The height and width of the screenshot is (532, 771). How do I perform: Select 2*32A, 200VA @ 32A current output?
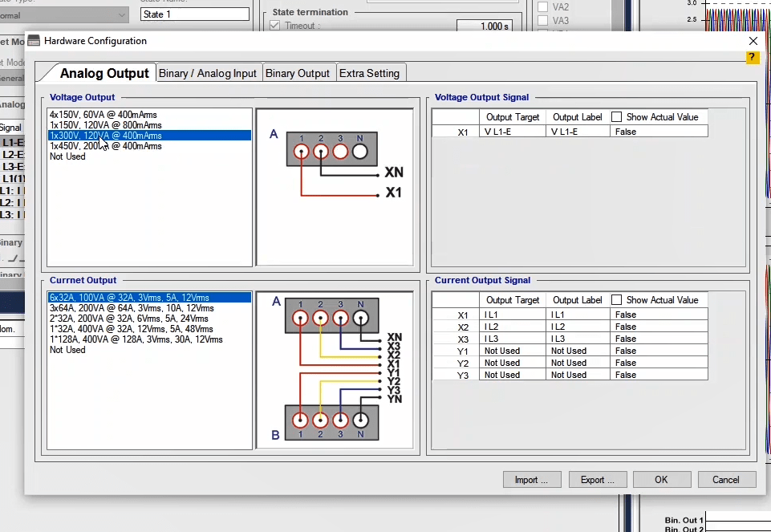click(150, 319)
